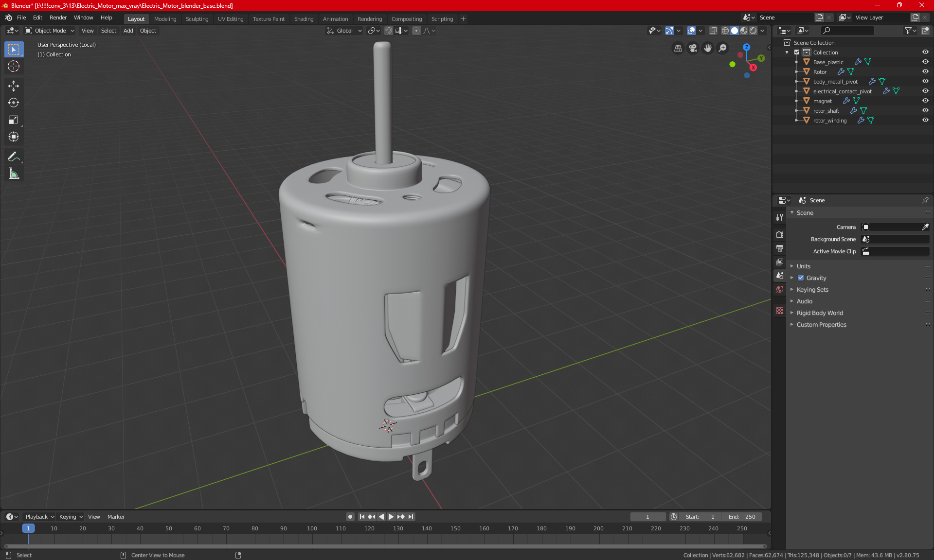Click the Scale tool icon

pos(13,119)
